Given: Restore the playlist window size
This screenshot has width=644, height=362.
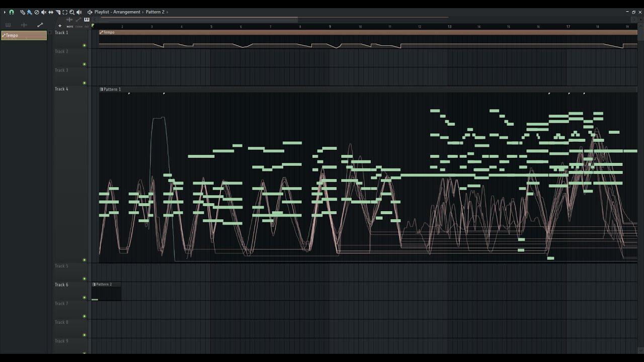Looking at the screenshot, I should pos(633,12).
